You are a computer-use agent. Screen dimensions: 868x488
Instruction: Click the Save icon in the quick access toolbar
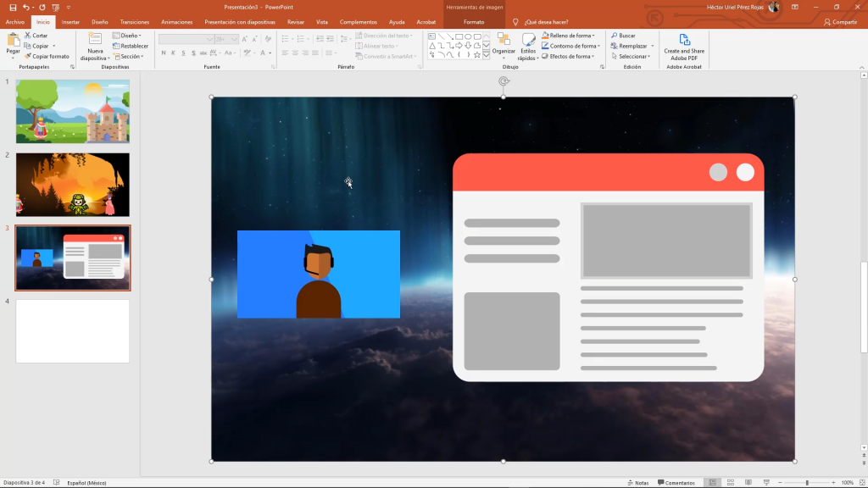click(13, 7)
